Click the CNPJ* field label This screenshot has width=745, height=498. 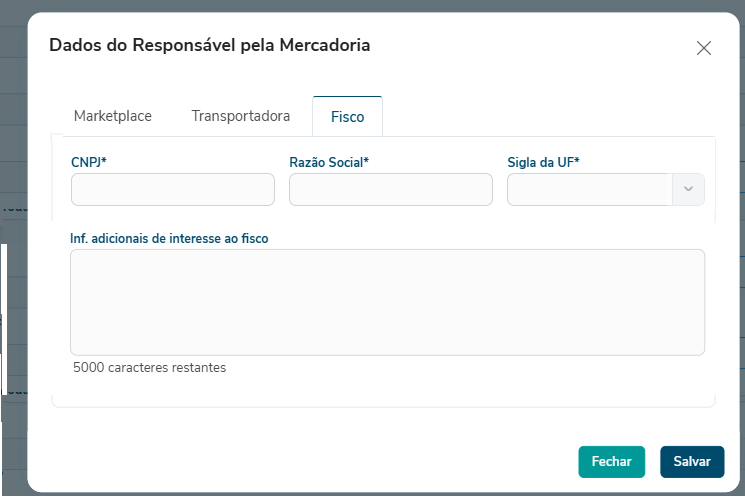pyautogui.click(x=90, y=161)
